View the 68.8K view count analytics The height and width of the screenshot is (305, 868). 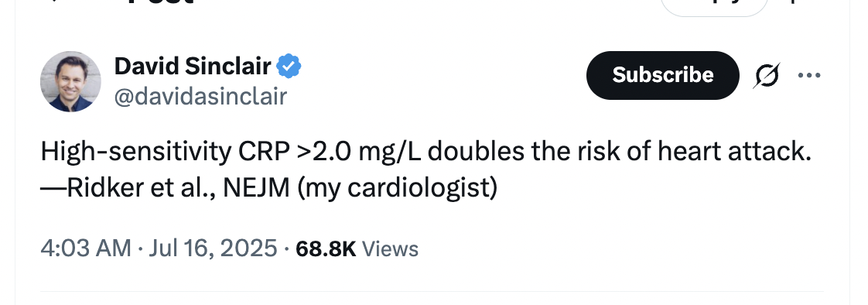coord(326,248)
